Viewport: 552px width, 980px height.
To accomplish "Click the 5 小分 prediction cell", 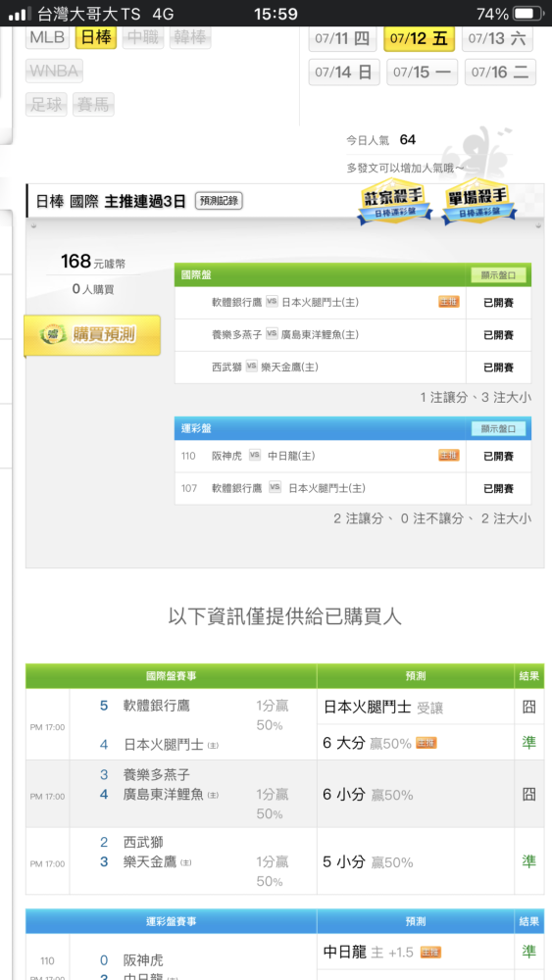I will coord(415,861).
